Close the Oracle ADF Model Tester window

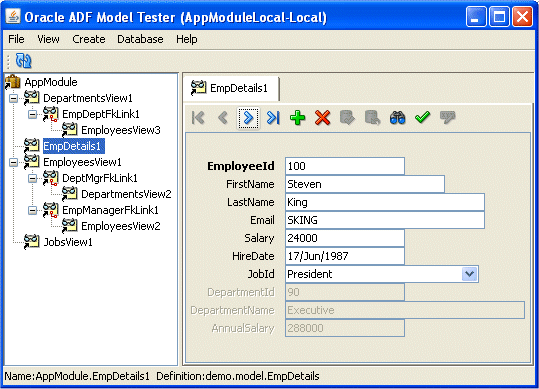pos(522,16)
